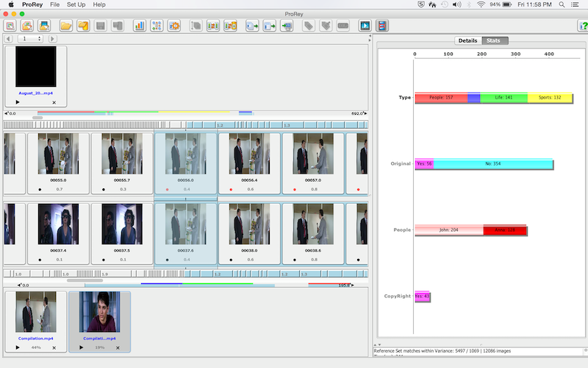Click the magnifier image search toolbar icon
The image size is (588, 368).
click(x=10, y=26)
